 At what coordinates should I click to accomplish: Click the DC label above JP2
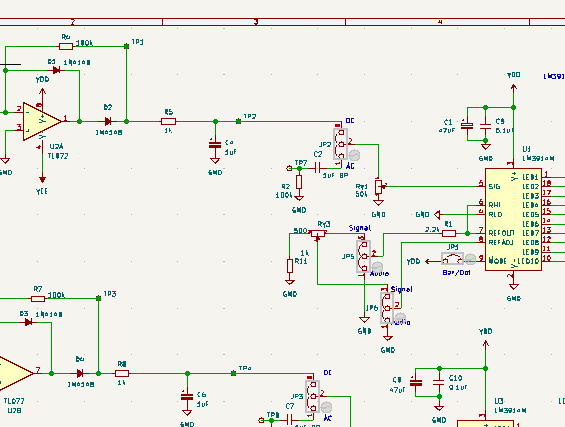coord(350,120)
